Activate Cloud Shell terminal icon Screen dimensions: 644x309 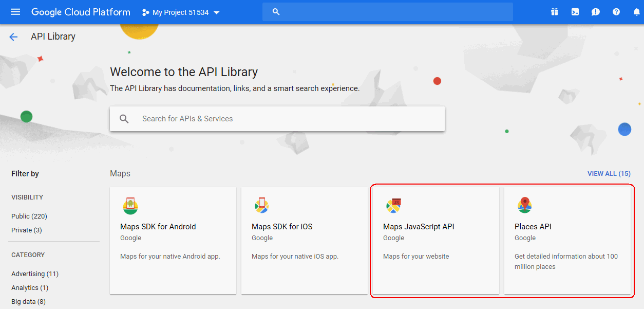[575, 12]
